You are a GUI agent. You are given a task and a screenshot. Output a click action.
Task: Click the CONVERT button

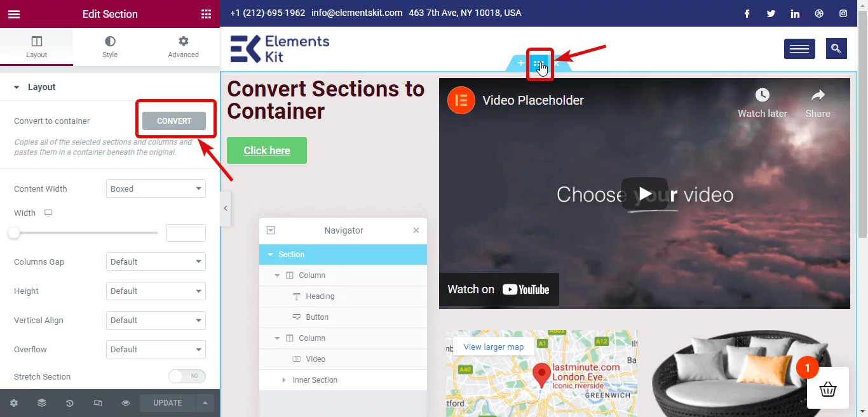pyautogui.click(x=174, y=121)
